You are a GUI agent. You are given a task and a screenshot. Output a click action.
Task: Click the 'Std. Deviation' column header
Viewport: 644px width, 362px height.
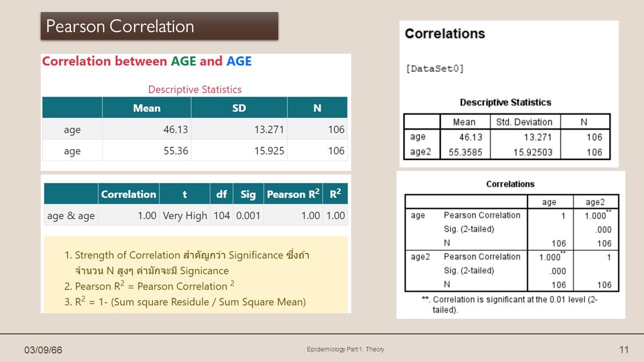point(524,122)
